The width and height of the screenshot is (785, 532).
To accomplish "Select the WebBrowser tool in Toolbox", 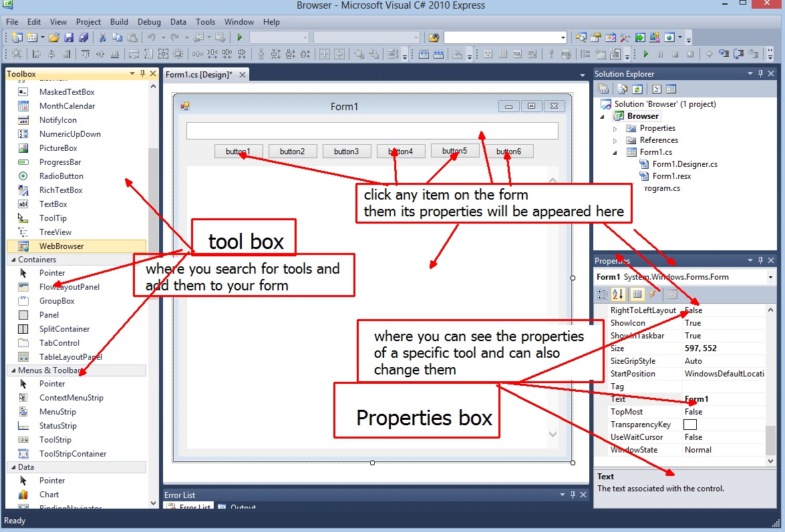I will [x=77, y=246].
